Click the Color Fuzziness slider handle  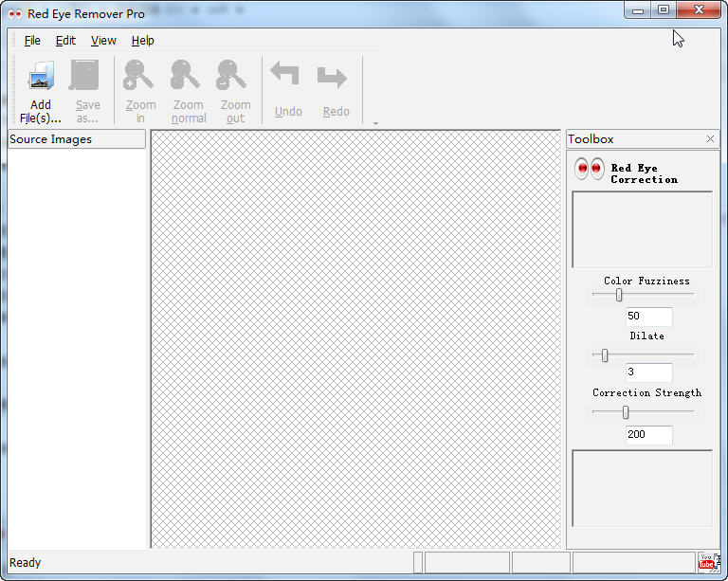pos(619,295)
